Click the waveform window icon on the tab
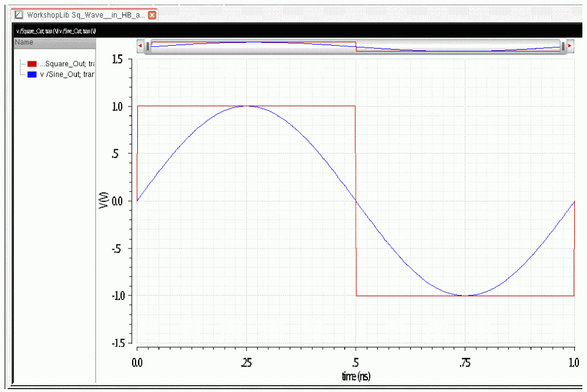 coord(19,15)
